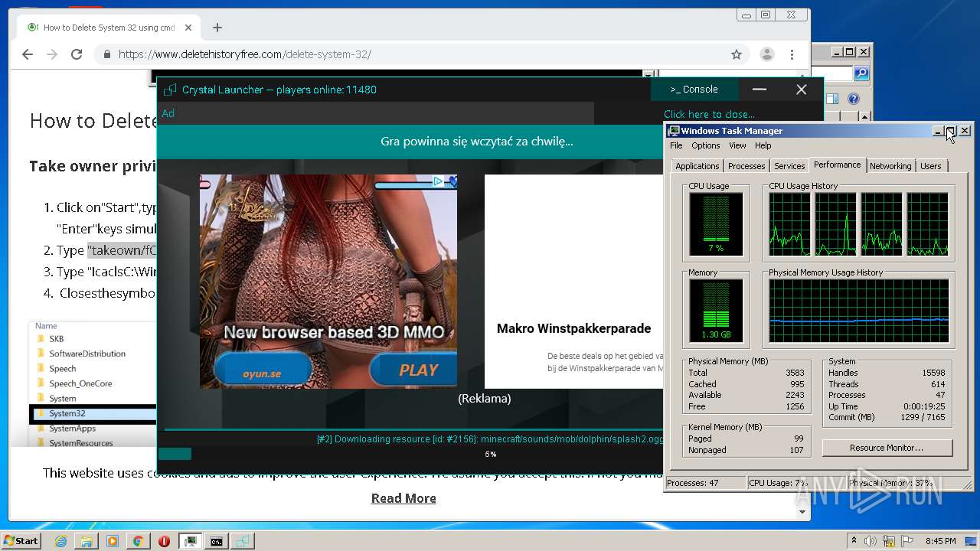Click the Chrome back arrow

click(x=28, y=54)
